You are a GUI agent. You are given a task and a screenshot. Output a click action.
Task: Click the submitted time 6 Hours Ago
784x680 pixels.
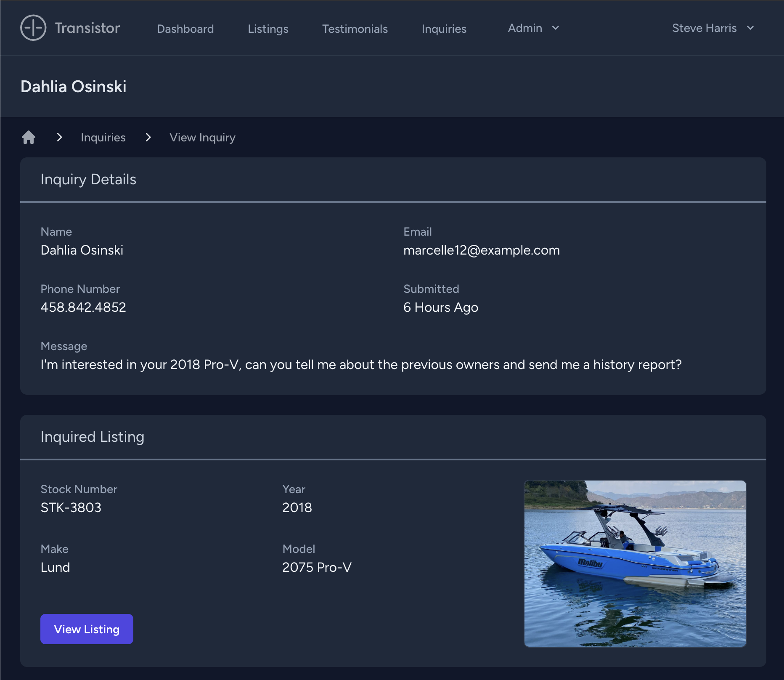click(x=441, y=308)
